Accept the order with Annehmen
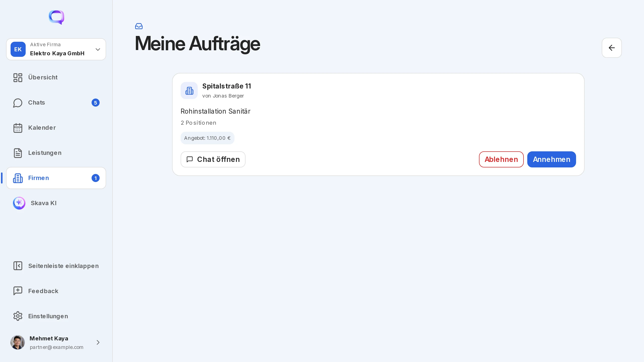The height and width of the screenshot is (362, 644). (551, 159)
